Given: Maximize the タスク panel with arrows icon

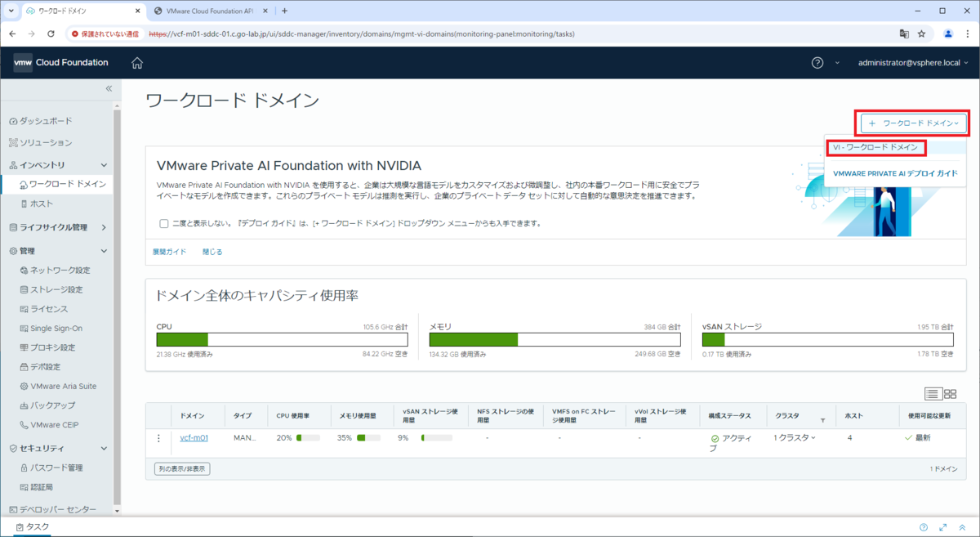Looking at the screenshot, I should point(943,527).
